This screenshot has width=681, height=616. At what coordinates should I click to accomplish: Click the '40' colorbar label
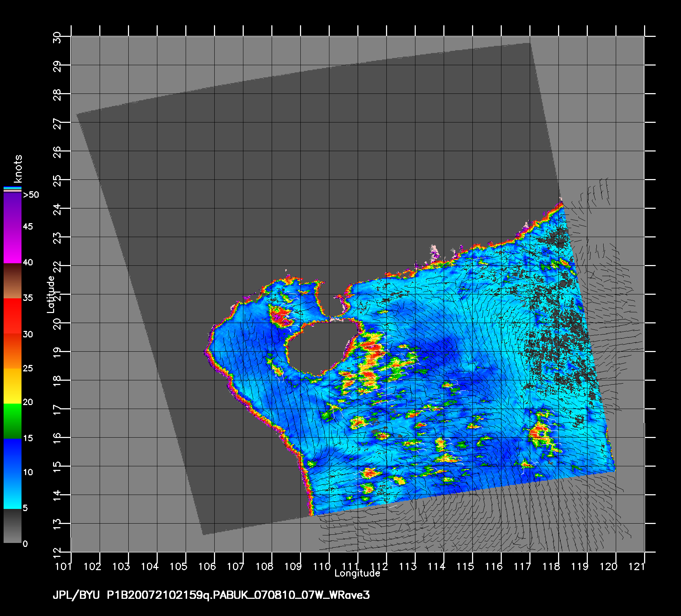tap(28, 263)
